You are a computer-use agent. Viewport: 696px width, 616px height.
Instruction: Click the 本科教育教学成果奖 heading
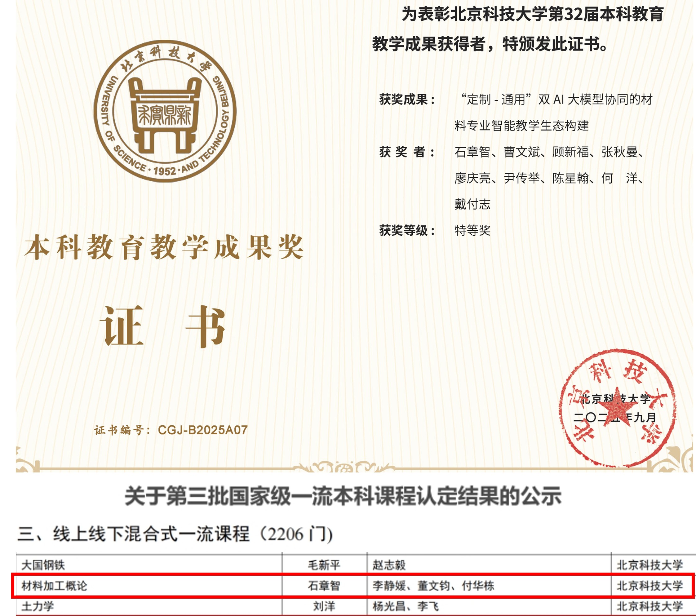click(x=164, y=247)
